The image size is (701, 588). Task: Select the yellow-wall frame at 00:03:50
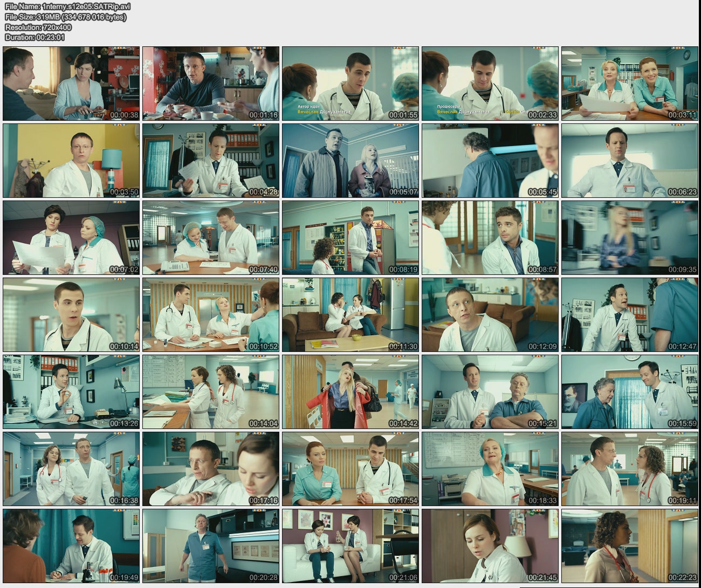point(71,161)
